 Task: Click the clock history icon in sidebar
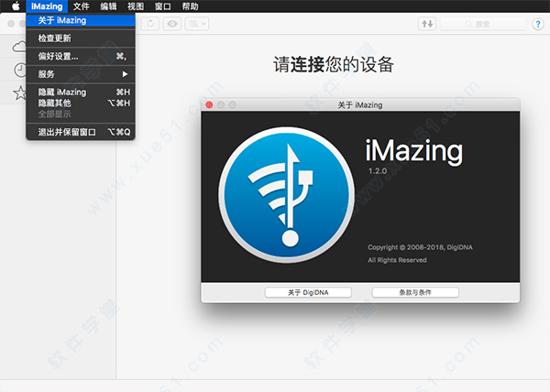point(19,70)
